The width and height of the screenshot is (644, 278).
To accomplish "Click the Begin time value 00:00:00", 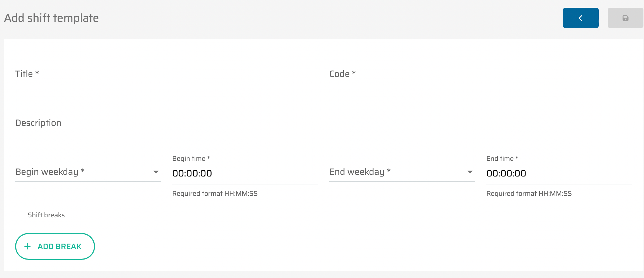I will (192, 173).
